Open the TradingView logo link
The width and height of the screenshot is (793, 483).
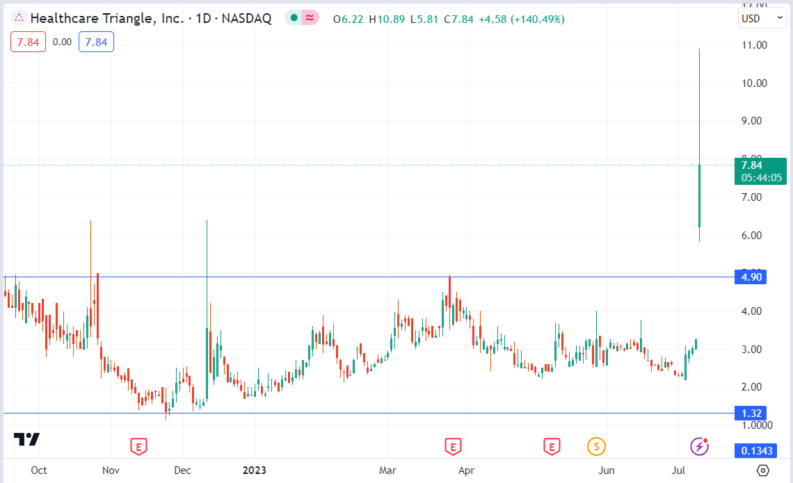(x=26, y=440)
